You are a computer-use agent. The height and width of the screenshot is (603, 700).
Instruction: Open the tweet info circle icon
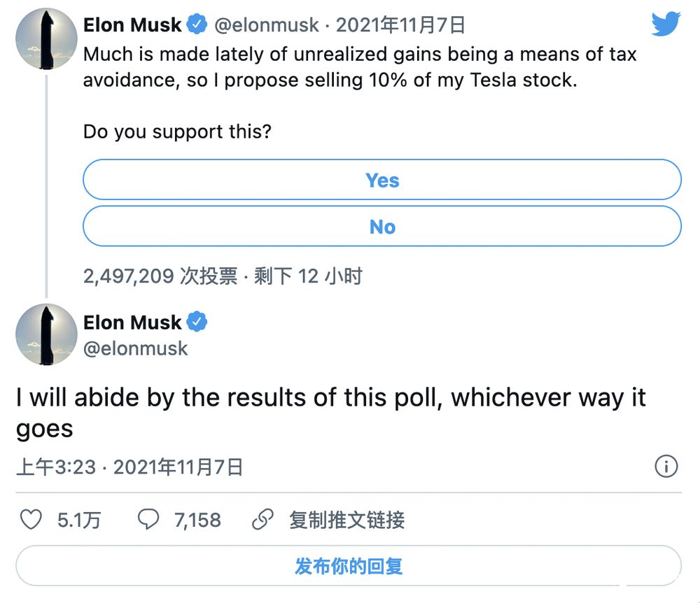pyautogui.click(x=666, y=467)
